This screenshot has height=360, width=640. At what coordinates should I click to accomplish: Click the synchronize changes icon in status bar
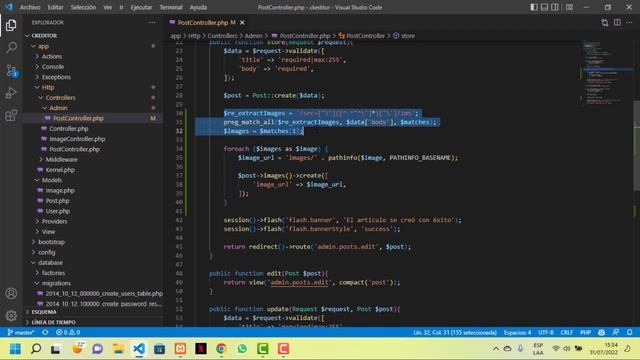45,332
